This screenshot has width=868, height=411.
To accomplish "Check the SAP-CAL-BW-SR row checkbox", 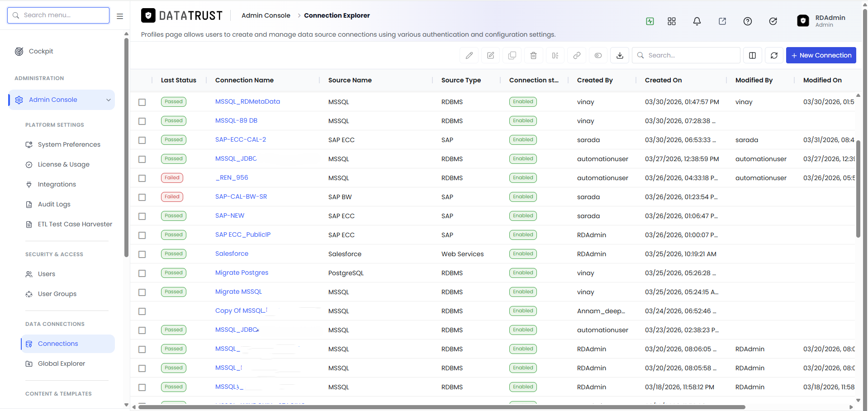I will 142,197.
